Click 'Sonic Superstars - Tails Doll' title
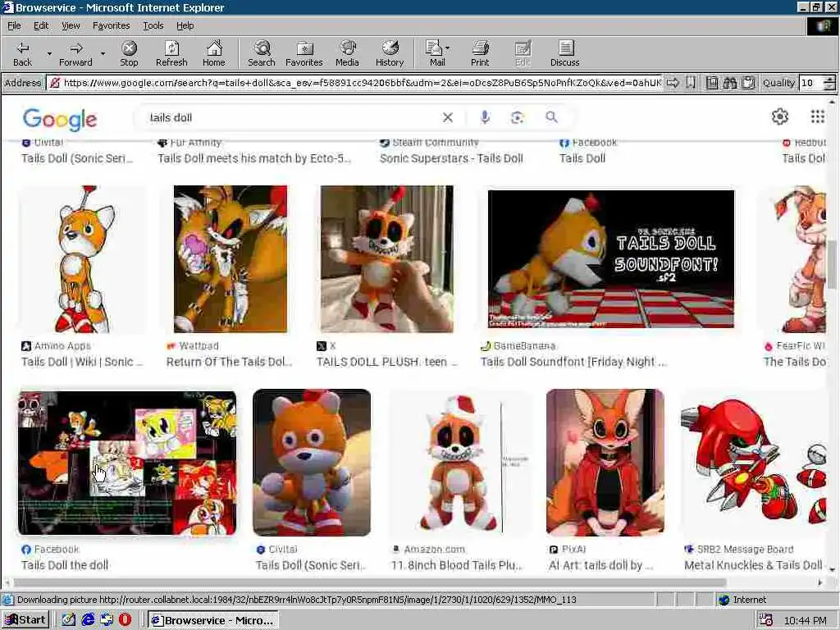Viewport: 840px width, 630px height. 452,158
